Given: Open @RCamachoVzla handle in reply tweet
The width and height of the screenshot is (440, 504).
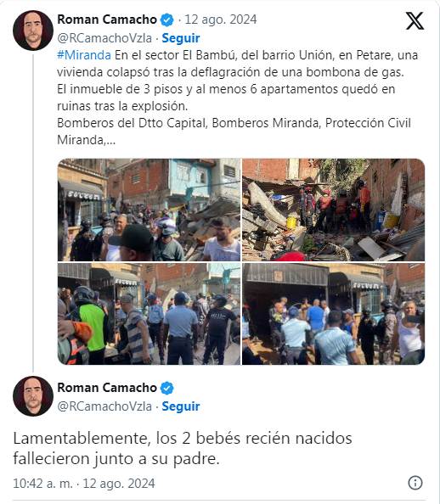Looking at the screenshot, I should click(x=104, y=406).
